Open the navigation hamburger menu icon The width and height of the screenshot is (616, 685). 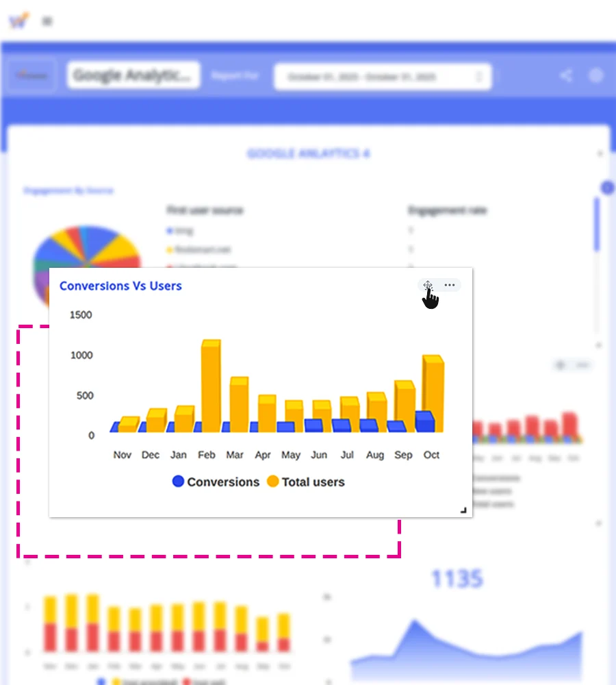pyautogui.click(x=47, y=21)
